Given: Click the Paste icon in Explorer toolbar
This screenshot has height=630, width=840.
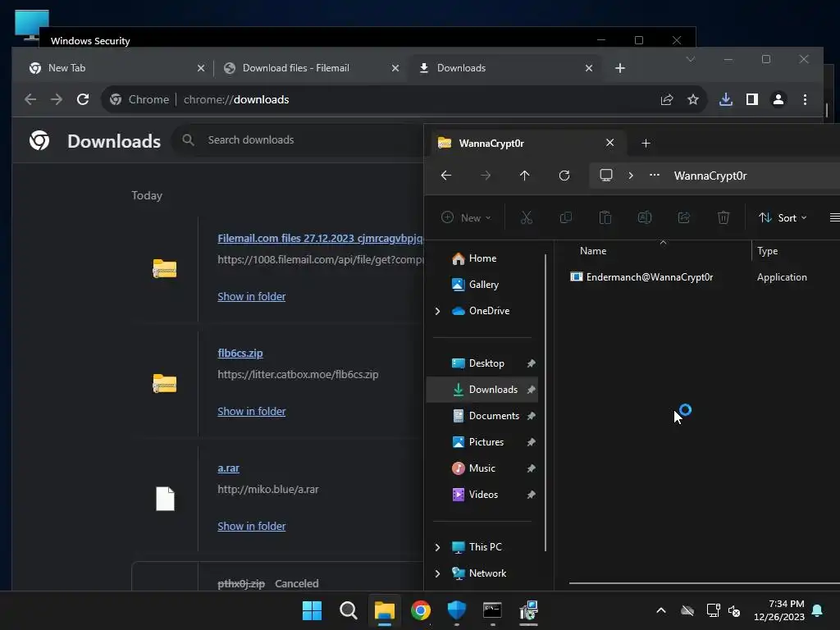Looking at the screenshot, I should tap(605, 217).
